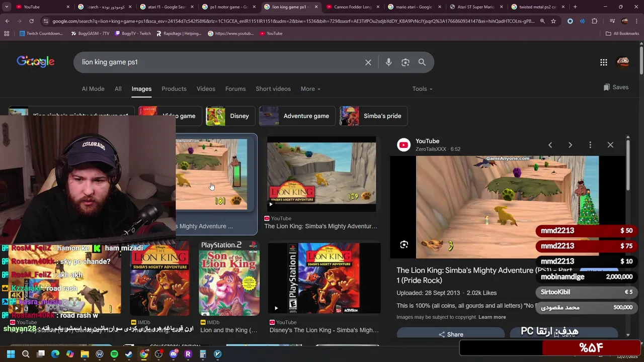Select the Forums tab
Viewport: 644px width, 362px height.
click(235, 89)
